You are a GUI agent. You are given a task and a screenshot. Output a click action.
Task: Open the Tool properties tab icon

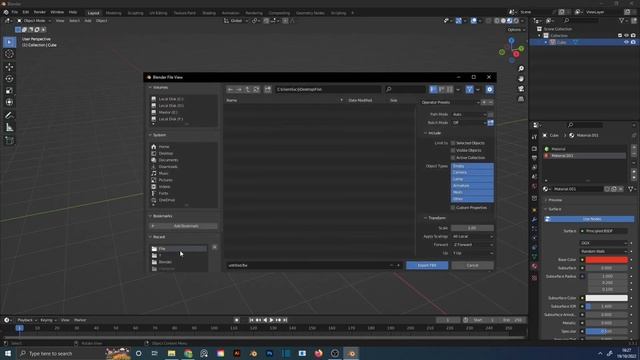tap(535, 137)
